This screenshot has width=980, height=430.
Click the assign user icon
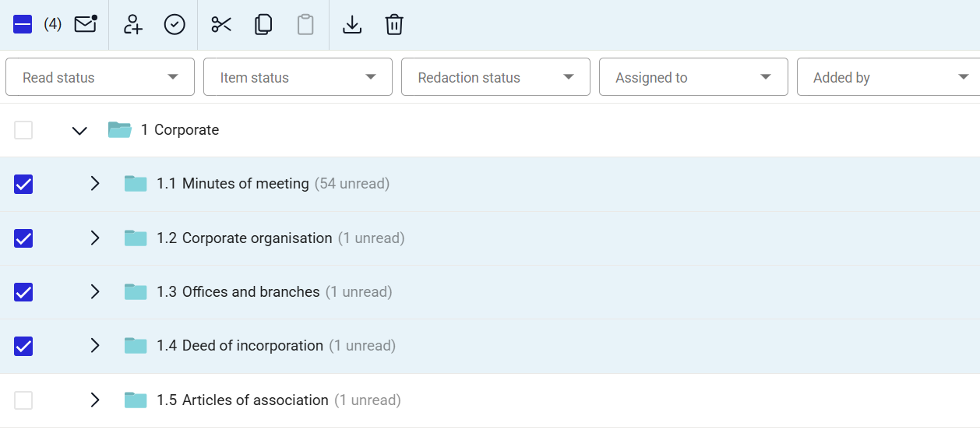point(133,25)
